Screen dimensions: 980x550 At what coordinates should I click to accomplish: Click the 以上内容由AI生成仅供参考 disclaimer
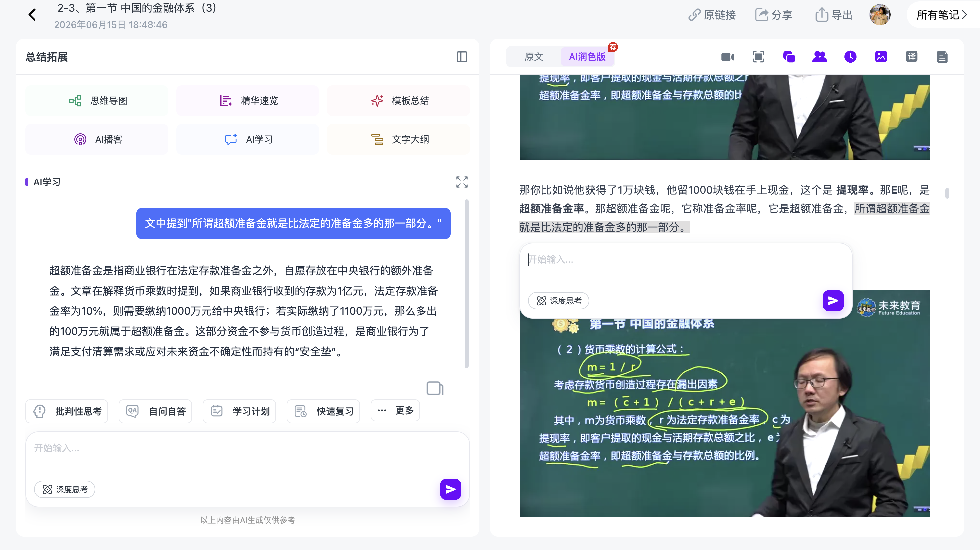coord(248,520)
